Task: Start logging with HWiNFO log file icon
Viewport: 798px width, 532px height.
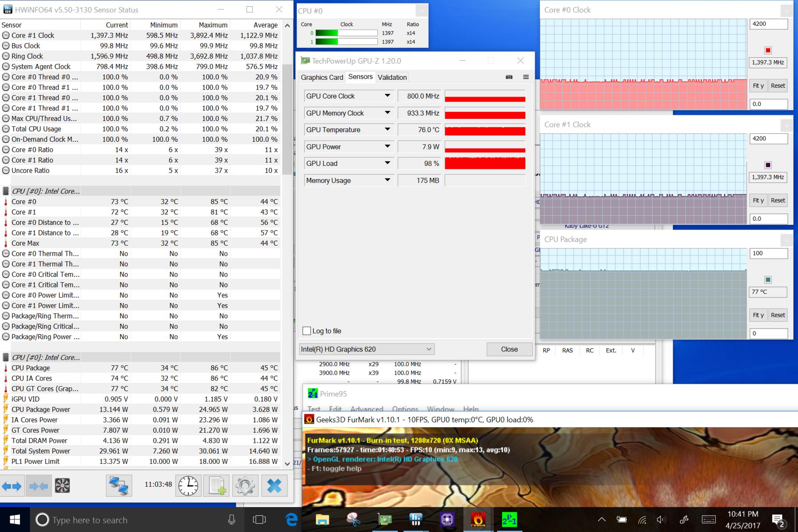Action: [x=217, y=486]
